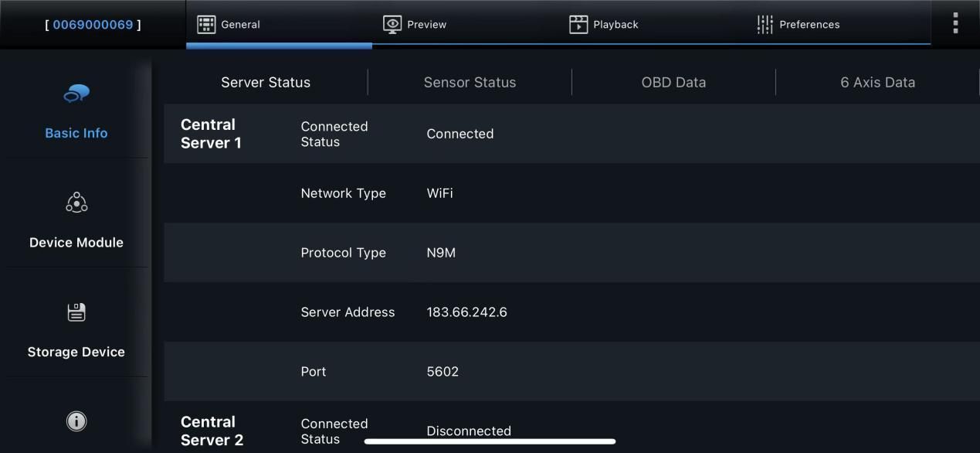Switch to the OBD Data tab
Screen dimensions: 980x453
pos(673,82)
